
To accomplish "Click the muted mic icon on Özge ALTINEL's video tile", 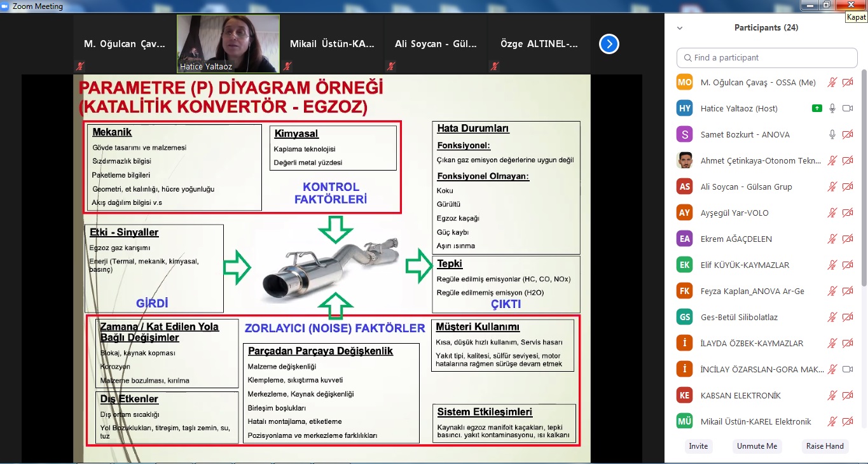I will [494, 66].
